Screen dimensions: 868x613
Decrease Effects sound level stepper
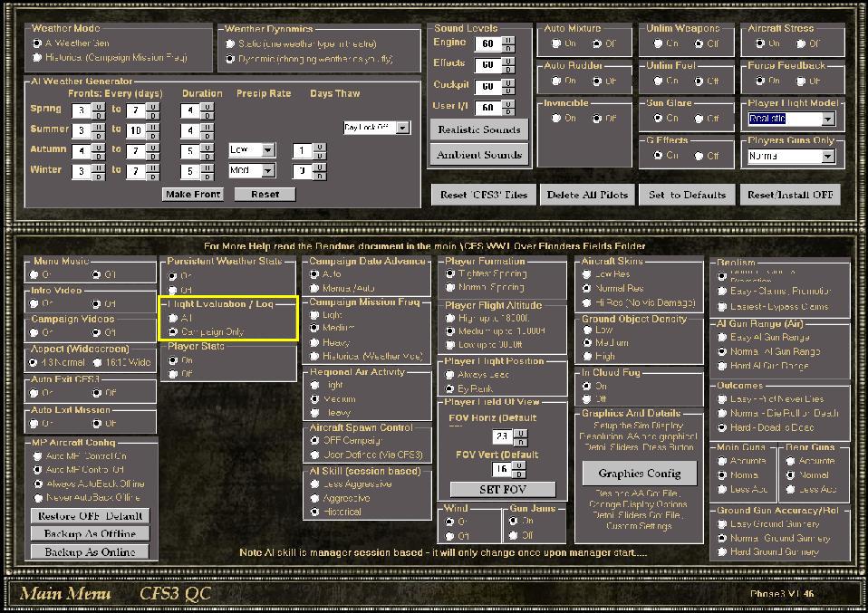click(508, 69)
